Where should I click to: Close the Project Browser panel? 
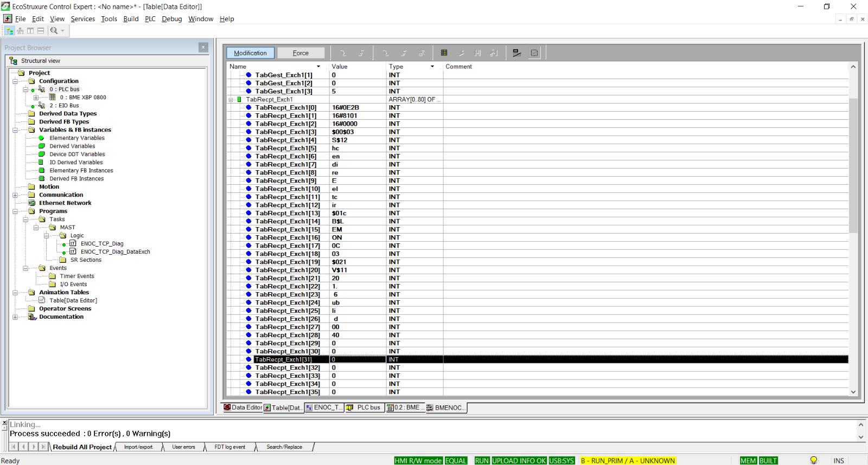(203, 48)
